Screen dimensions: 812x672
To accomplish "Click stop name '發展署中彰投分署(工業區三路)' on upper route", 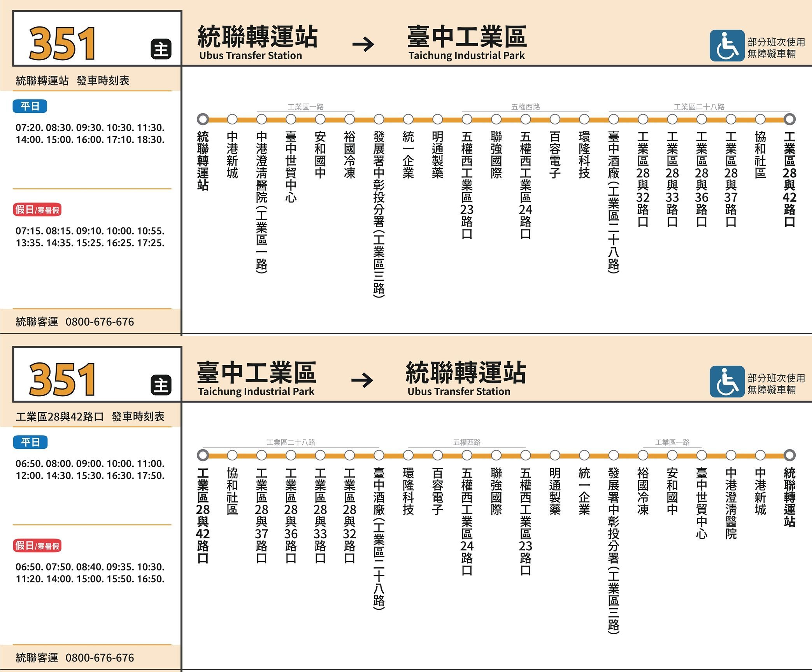I will click(379, 215).
